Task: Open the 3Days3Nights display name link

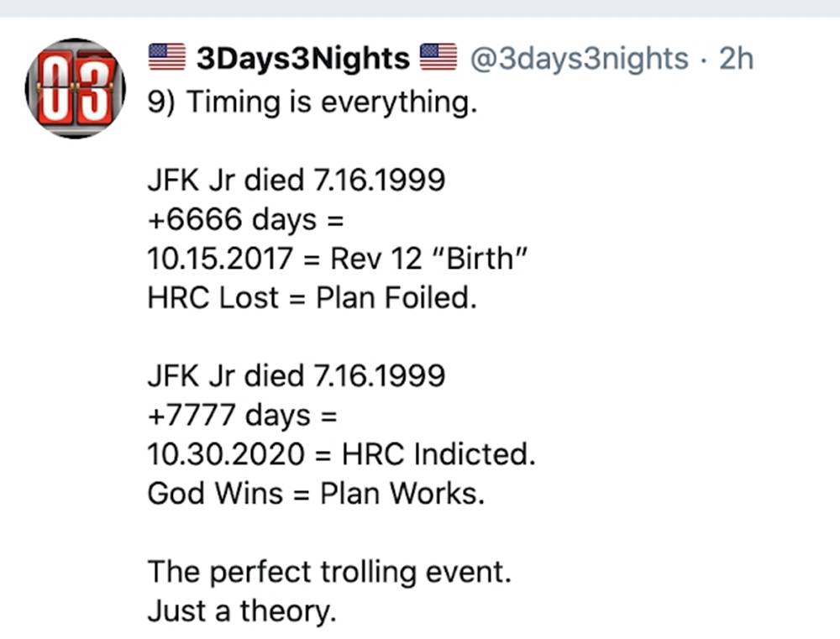Action: coord(302,58)
